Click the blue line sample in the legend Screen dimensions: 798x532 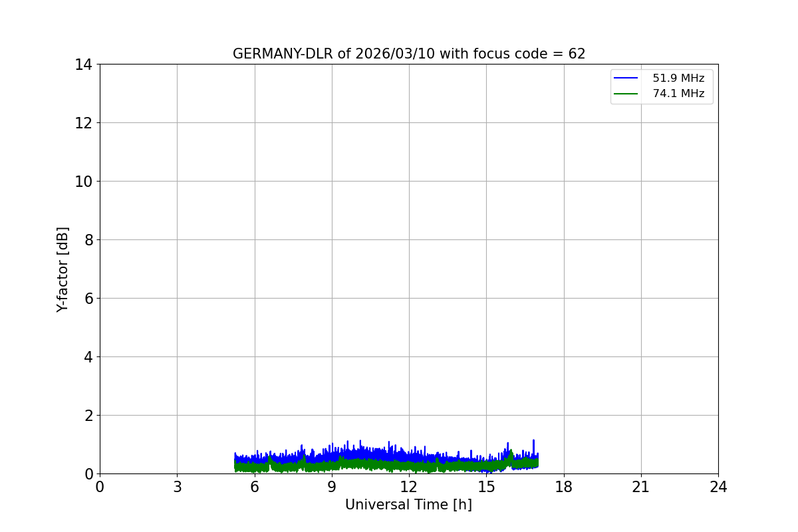(x=626, y=78)
